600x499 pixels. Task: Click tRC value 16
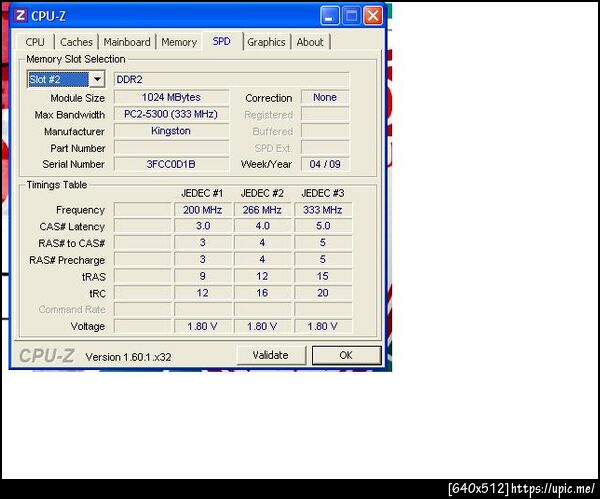tap(262, 293)
